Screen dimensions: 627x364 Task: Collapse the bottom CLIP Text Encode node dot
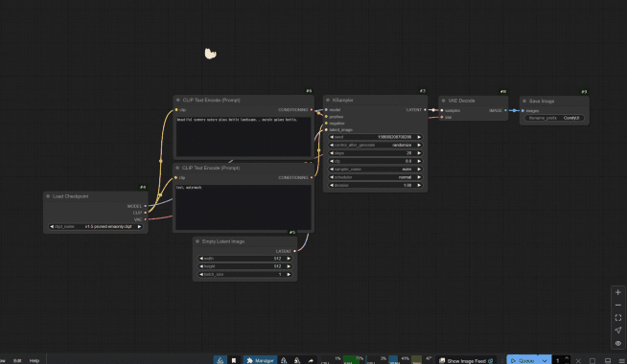click(x=177, y=168)
